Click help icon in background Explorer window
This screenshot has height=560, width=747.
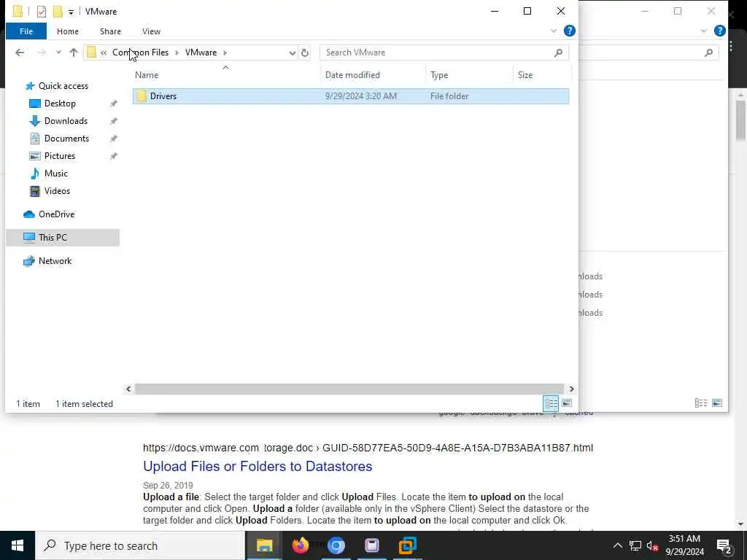(720, 31)
